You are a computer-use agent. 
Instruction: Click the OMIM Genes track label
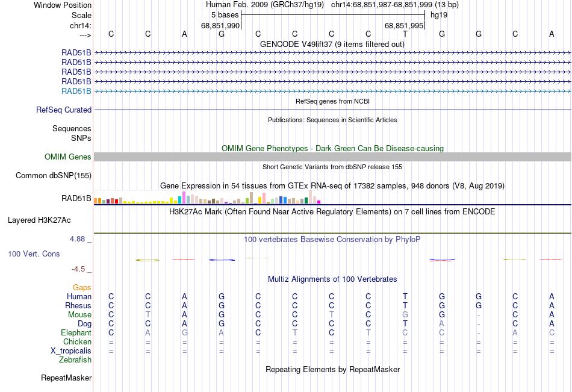coord(68,157)
